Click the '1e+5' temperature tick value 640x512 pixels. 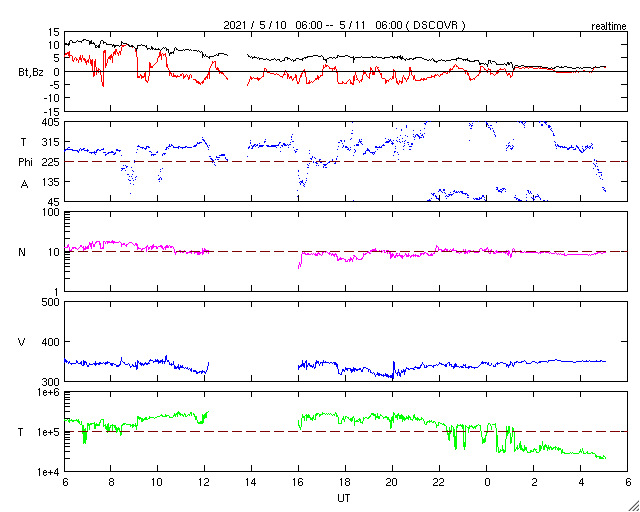click(49, 432)
